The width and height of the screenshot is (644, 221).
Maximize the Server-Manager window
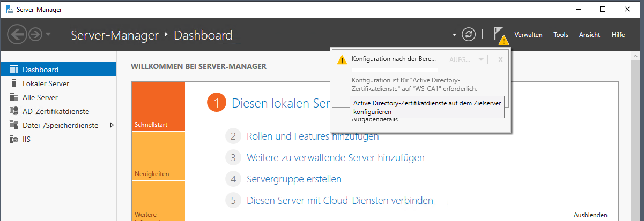603,9
